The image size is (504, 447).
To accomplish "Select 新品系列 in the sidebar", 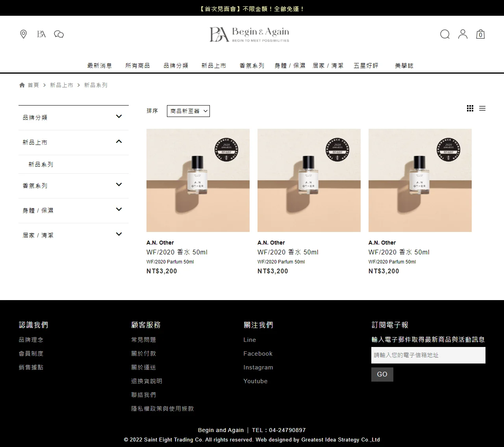I will click(x=41, y=164).
